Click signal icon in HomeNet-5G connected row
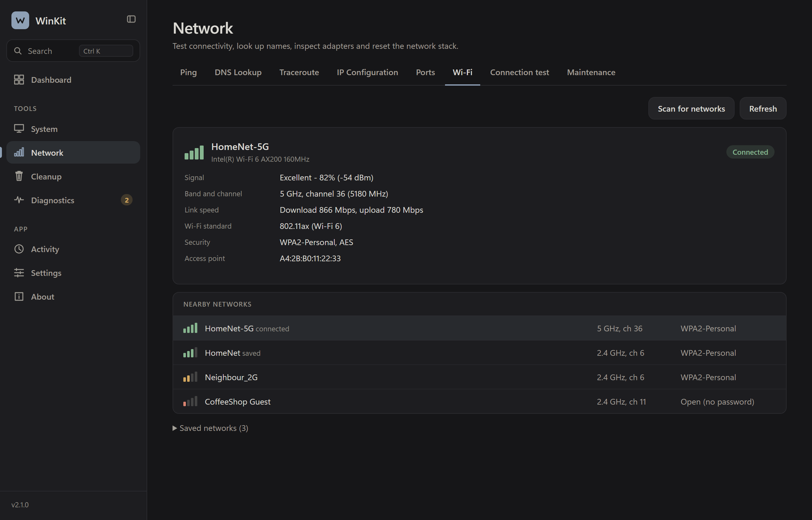Image resolution: width=812 pixels, height=520 pixels. click(190, 328)
